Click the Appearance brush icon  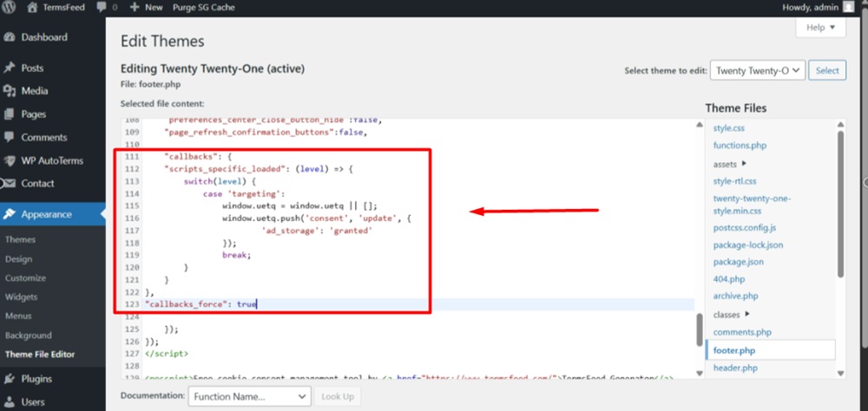(x=10, y=214)
